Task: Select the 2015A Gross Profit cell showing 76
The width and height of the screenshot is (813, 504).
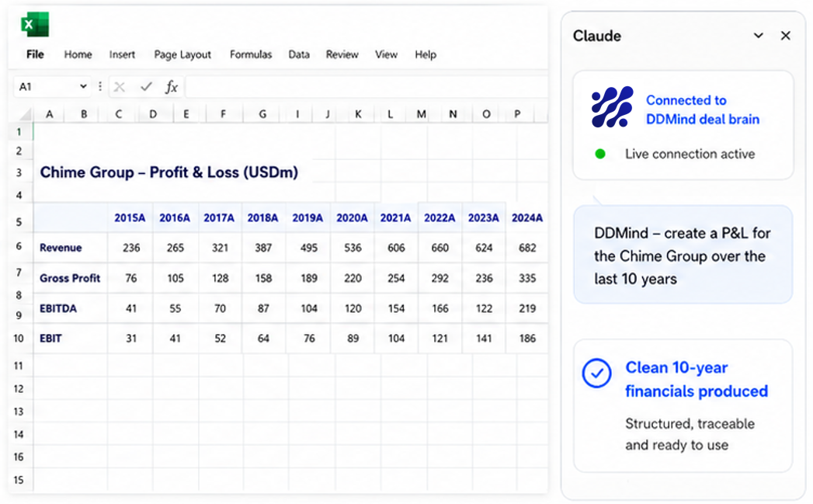Action: (x=130, y=279)
